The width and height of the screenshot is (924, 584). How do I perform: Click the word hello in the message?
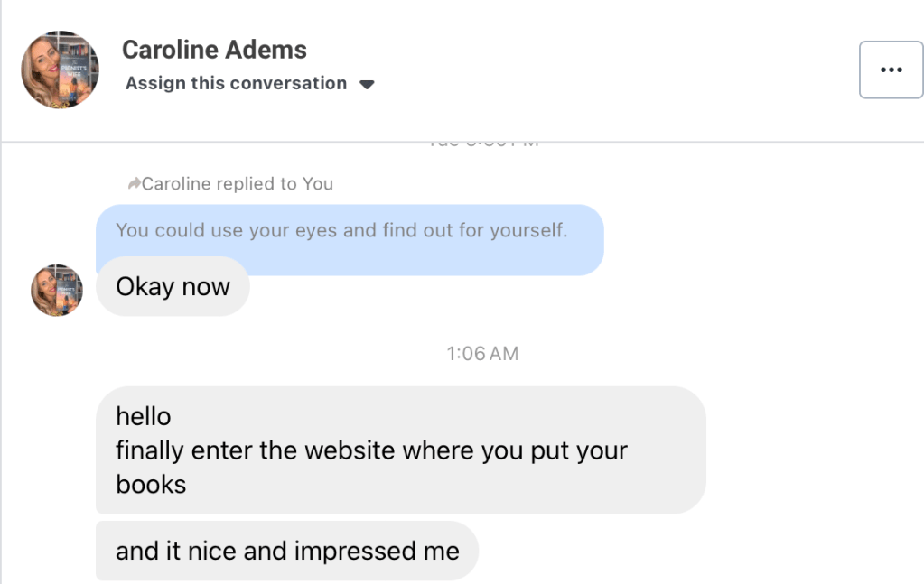(x=144, y=416)
